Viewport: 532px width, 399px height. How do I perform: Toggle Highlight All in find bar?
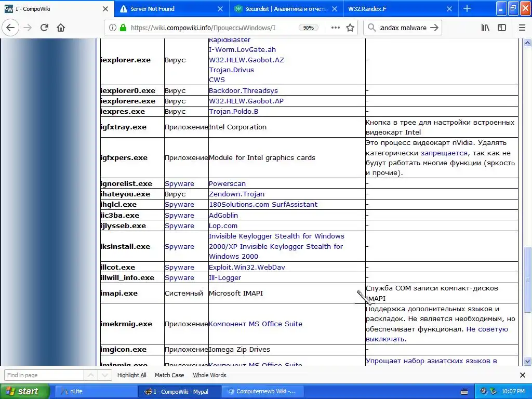[131, 375]
